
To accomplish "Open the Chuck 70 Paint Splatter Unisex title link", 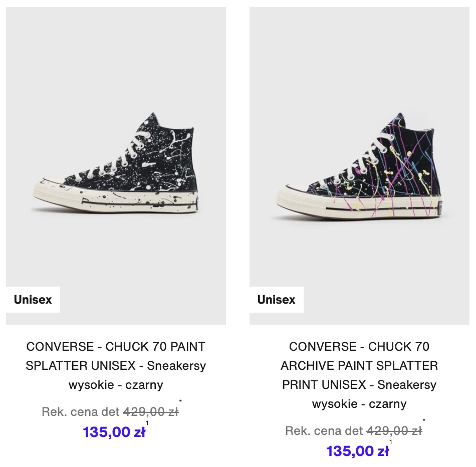I will click(116, 366).
